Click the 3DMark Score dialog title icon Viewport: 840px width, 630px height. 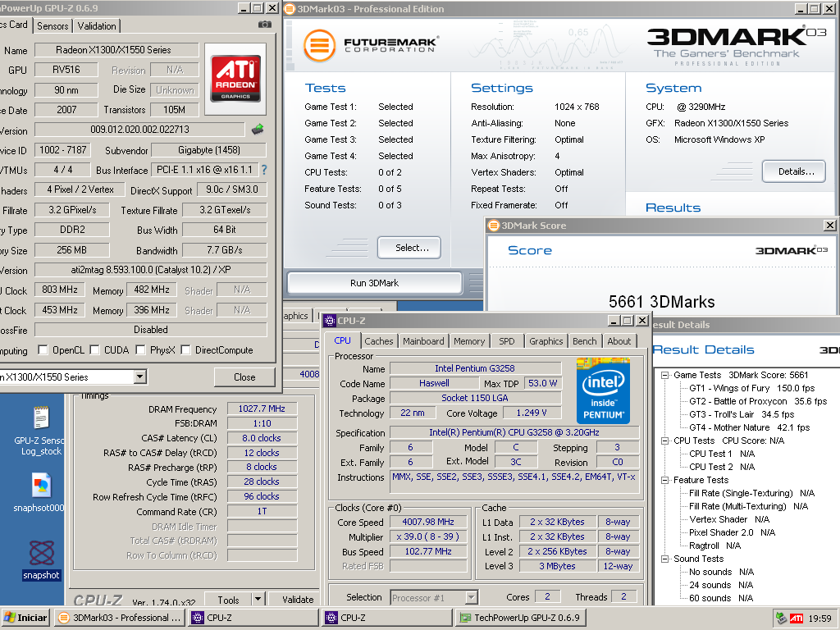tap(493, 226)
